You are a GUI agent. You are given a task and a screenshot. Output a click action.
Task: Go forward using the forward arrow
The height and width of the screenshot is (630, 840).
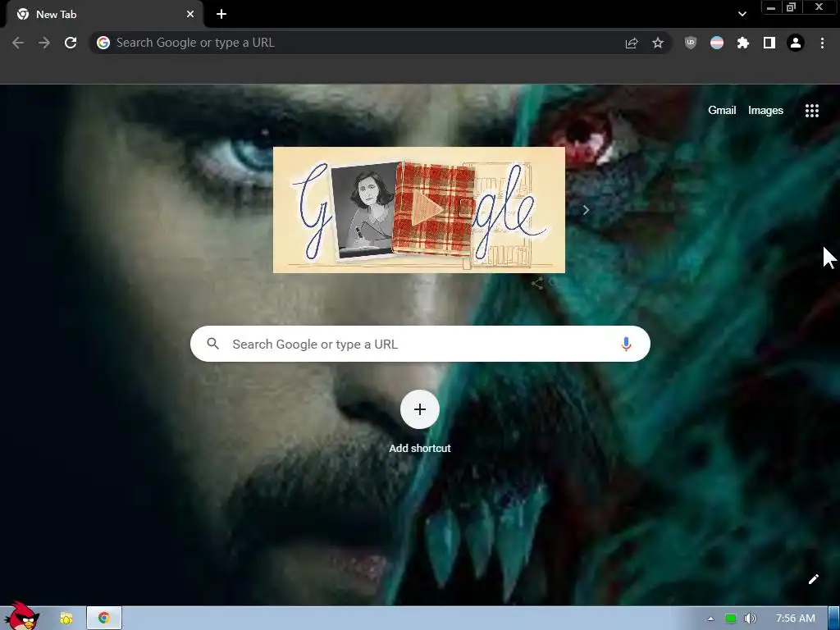click(x=44, y=43)
